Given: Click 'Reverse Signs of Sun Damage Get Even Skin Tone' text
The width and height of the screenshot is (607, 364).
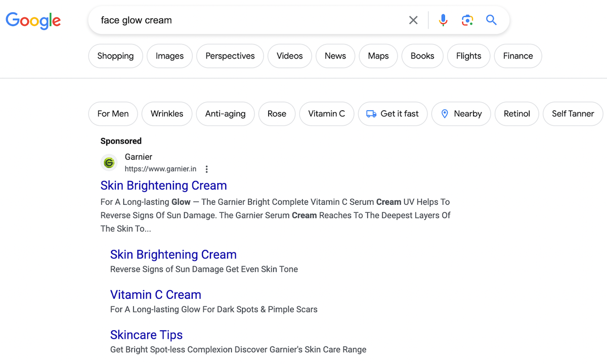Looking at the screenshot, I should [x=204, y=269].
